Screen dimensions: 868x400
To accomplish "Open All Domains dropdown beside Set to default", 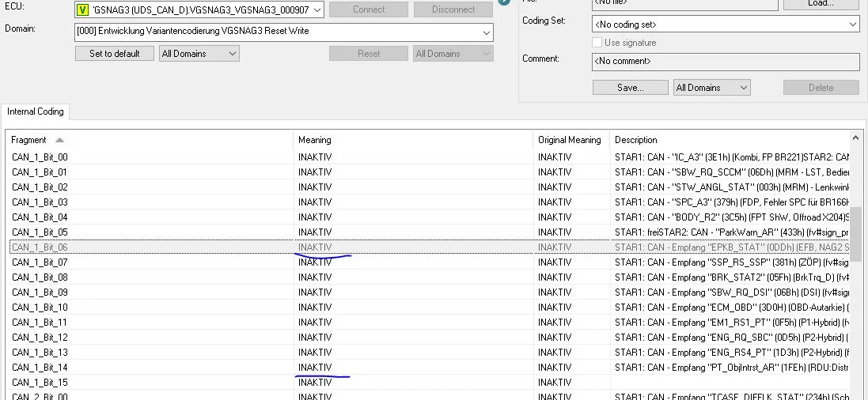I will (x=231, y=54).
